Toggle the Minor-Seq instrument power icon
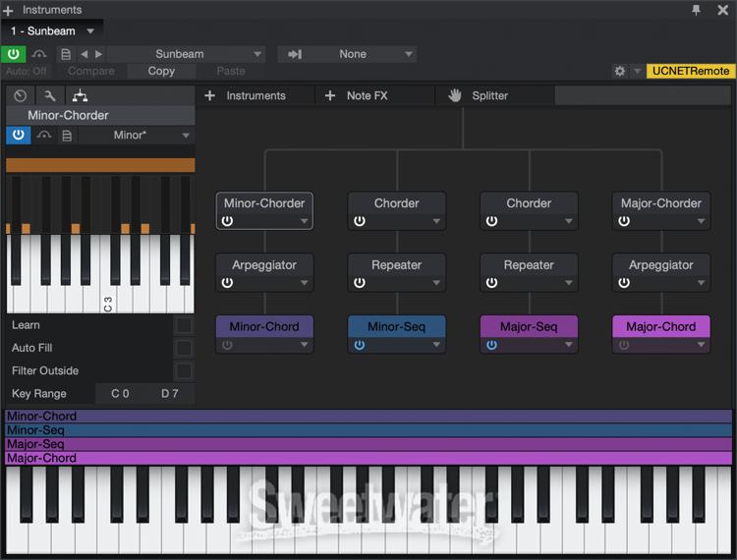 360,345
